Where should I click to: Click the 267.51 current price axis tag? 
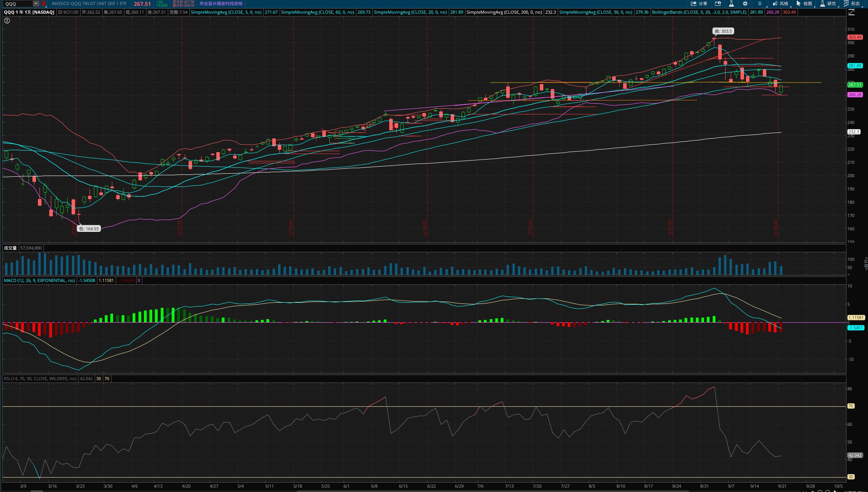(855, 85)
